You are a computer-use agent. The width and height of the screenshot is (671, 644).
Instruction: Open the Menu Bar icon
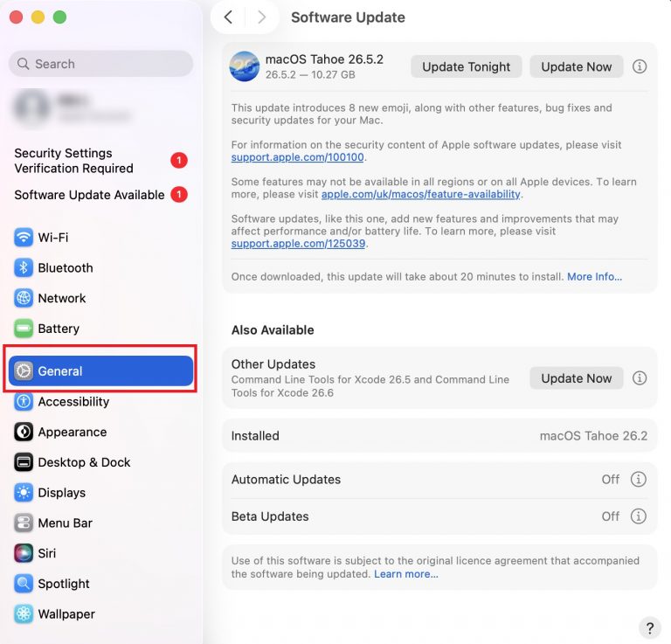[x=24, y=523]
